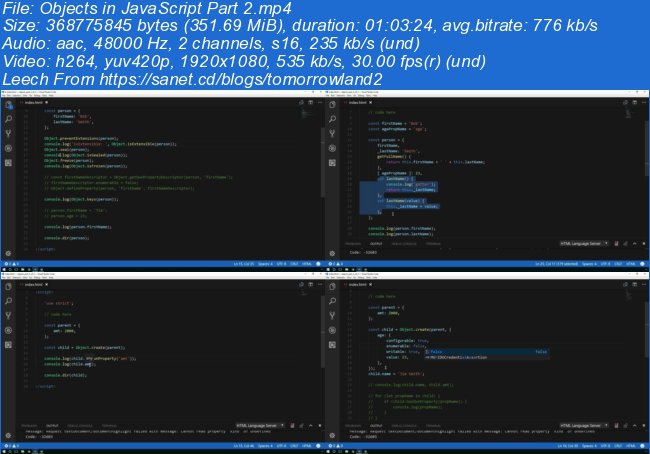Open Source Control in the bottom-right frame
Viewport: 650px width, 454px height.
pyautogui.click(x=332, y=316)
